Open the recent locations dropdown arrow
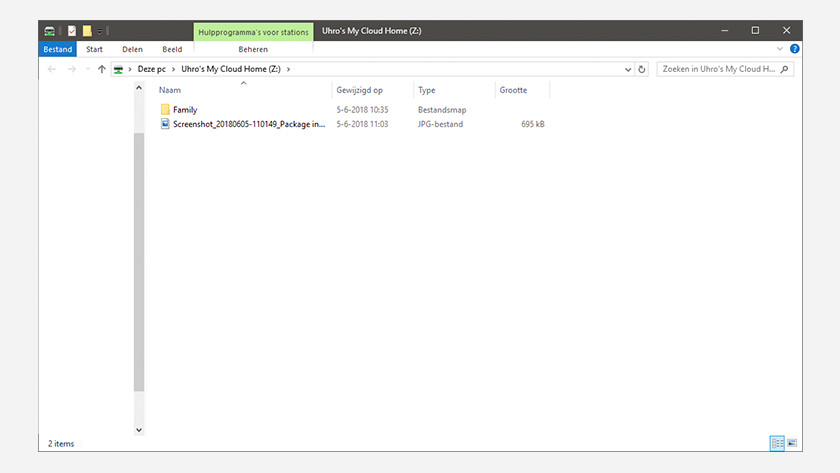The height and width of the screenshot is (473, 840). pyautogui.click(x=86, y=70)
